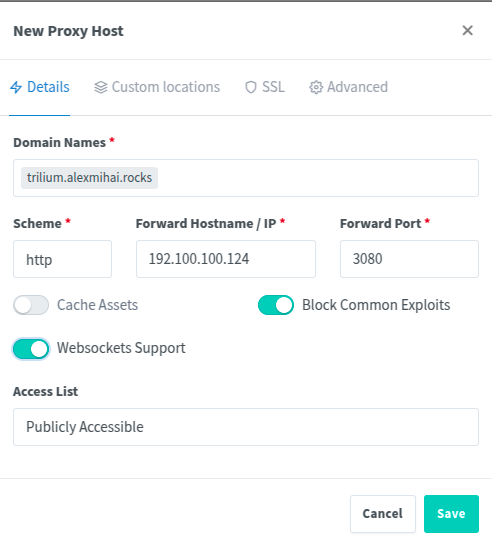Screen dimensions: 492x549
Task: Click the gear icon beside Advanced
Action: (316, 87)
